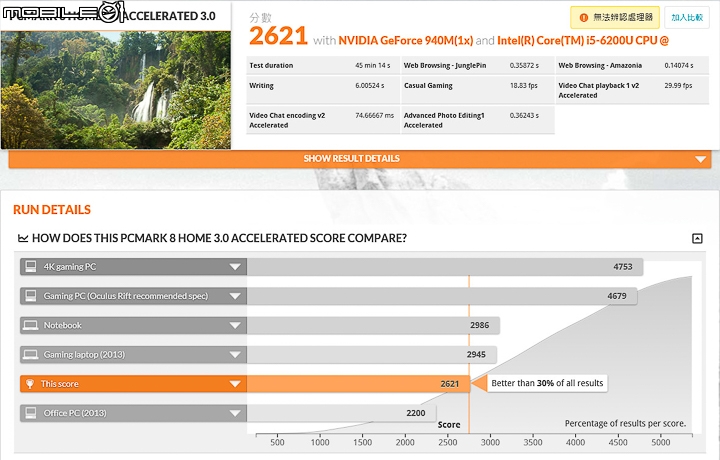Expand Gaming PC (Oculus Rift recommended spec) row

point(235,296)
